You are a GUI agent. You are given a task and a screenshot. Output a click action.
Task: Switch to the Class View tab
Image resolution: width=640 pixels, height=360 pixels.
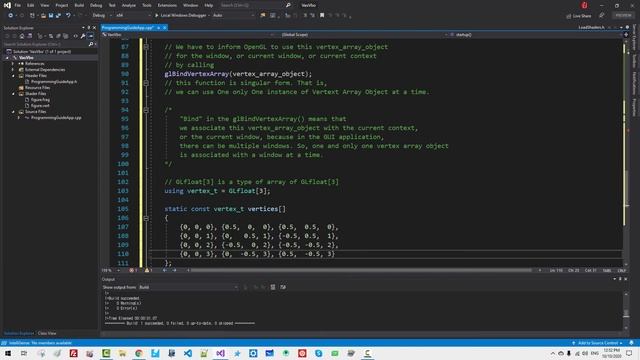coord(47,333)
